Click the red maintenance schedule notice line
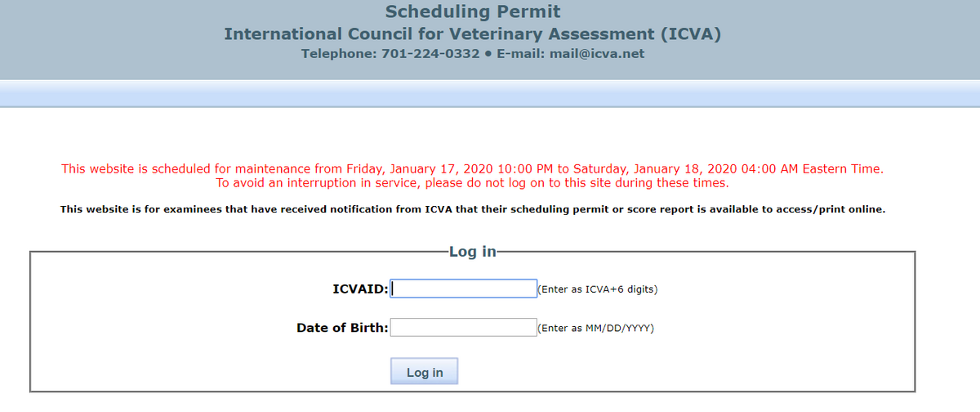Image resolution: width=980 pixels, height=412 pixels. tap(472, 169)
